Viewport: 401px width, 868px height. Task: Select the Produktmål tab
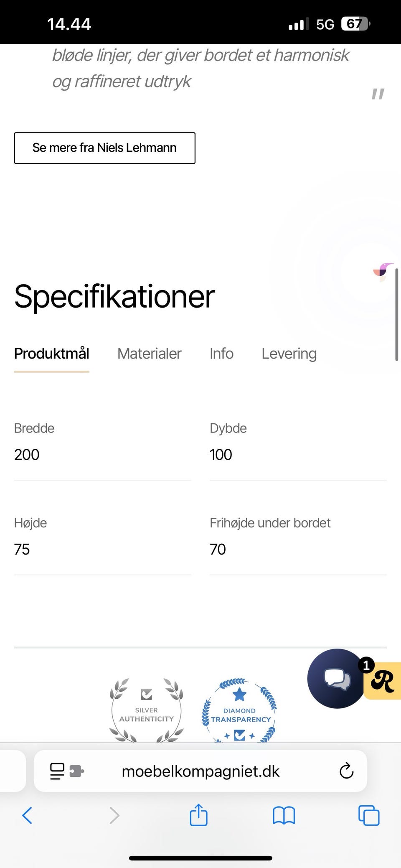51,354
